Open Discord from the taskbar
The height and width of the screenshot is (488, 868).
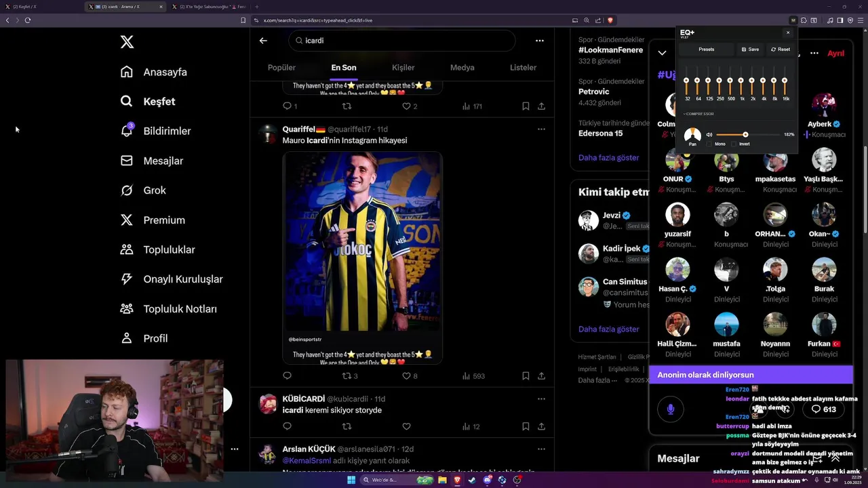click(488, 480)
